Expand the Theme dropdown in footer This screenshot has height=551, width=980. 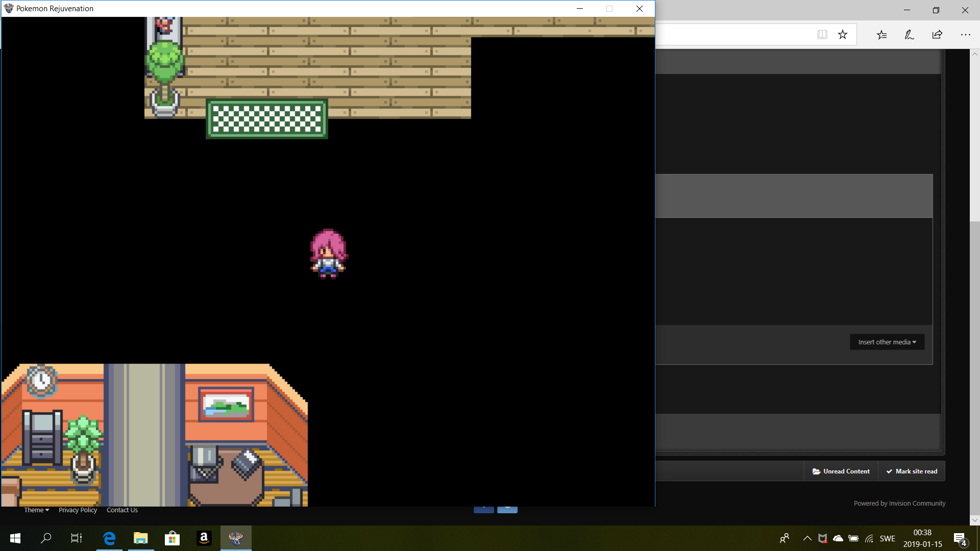click(37, 510)
